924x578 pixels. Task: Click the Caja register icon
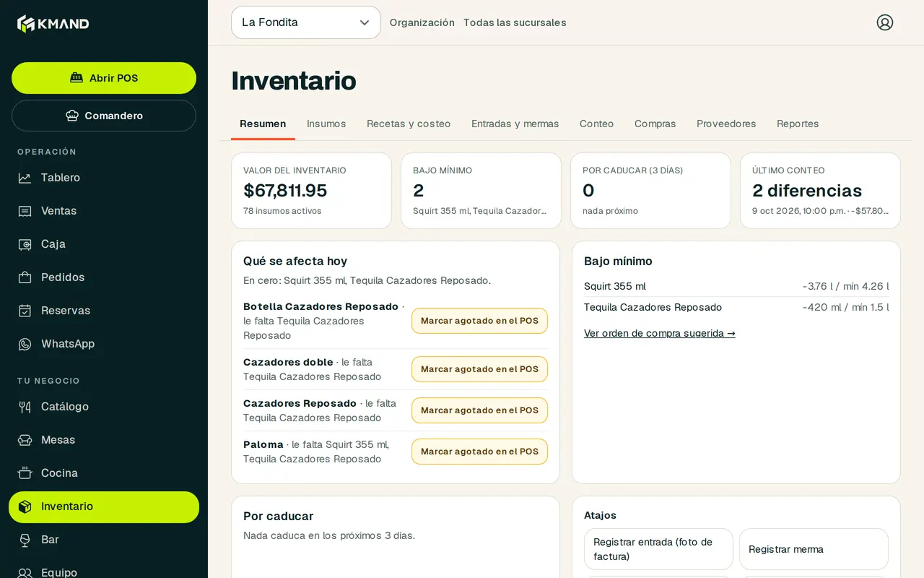(x=25, y=244)
